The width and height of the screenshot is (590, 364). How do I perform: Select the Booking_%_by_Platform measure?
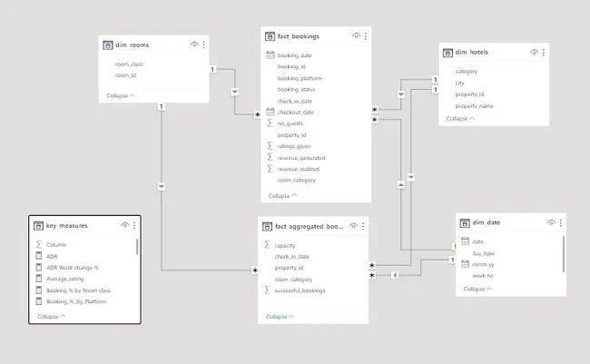coord(76,301)
